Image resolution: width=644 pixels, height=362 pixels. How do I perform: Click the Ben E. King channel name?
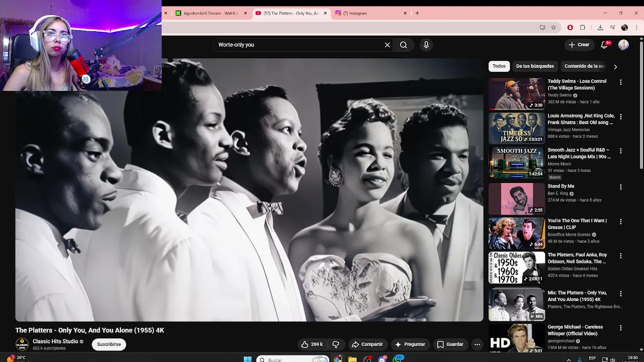coord(557,194)
